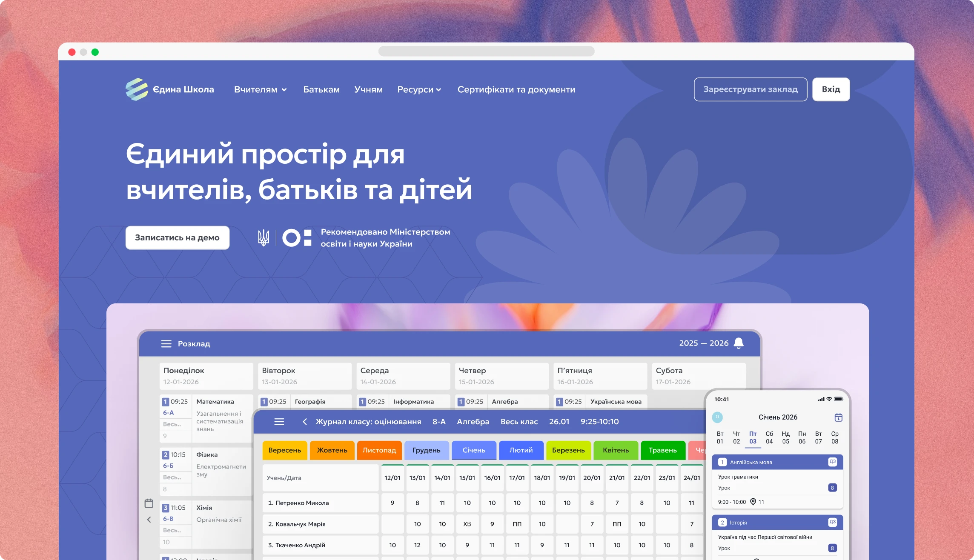Go back with arrow before Журнал класу
Viewport: 974px width, 560px height.
point(305,422)
